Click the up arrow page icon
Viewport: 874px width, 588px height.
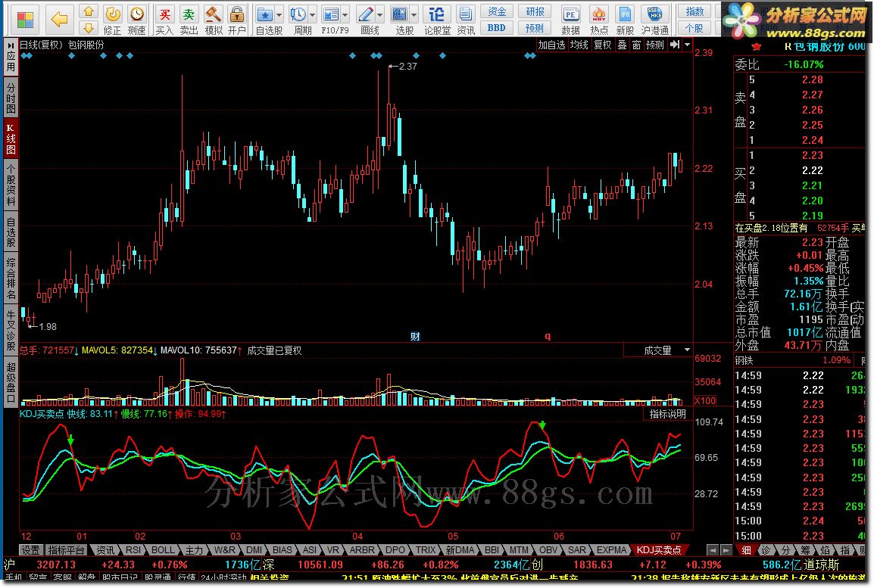[x=88, y=11]
